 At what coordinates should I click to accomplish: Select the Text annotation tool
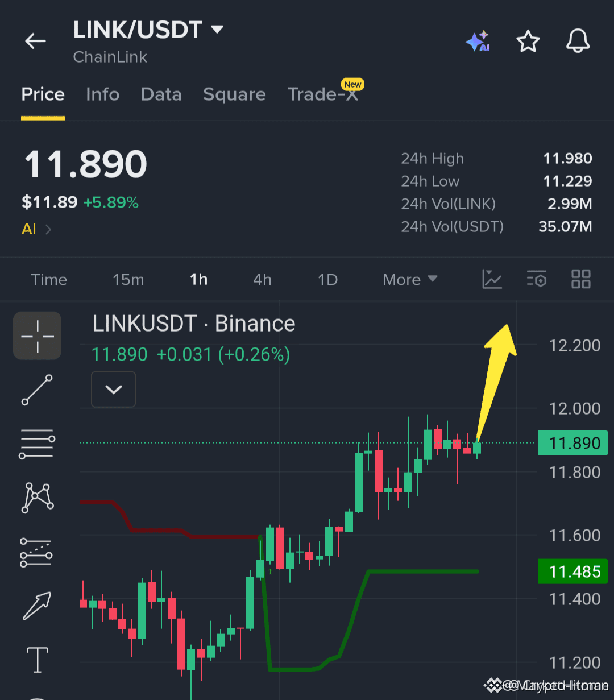point(38,660)
